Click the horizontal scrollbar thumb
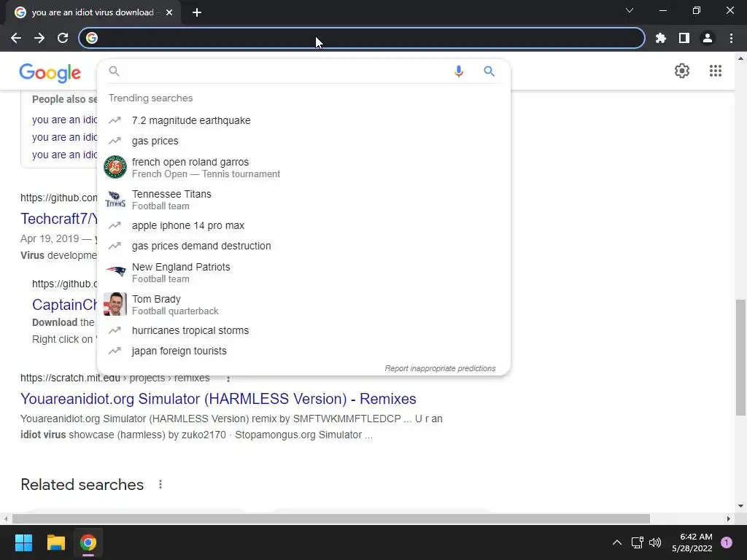The image size is (747, 560). (x=331, y=518)
